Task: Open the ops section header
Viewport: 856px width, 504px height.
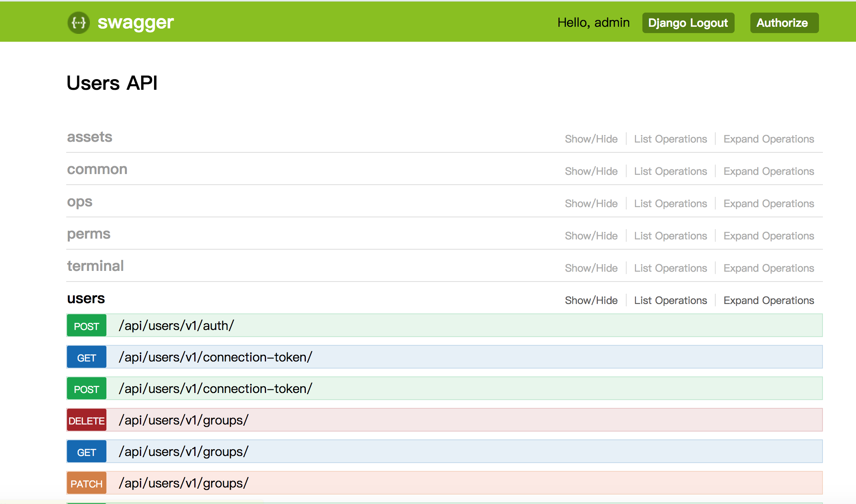Action: [x=80, y=202]
